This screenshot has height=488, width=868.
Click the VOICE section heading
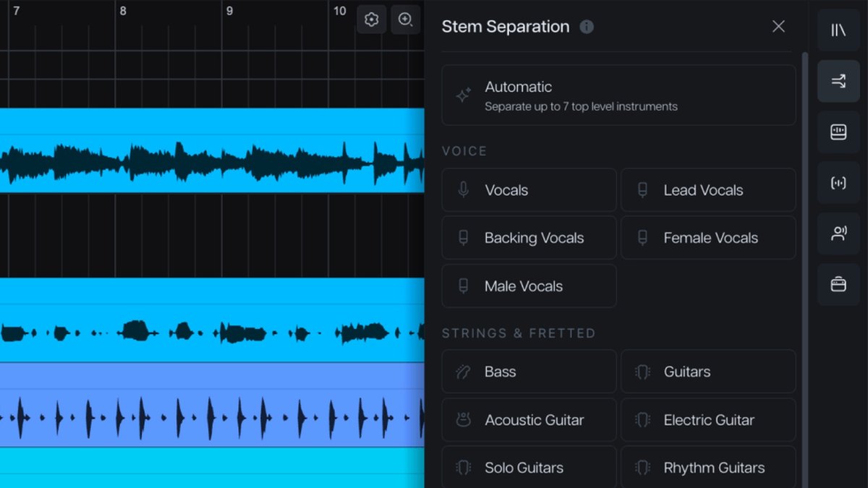pyautogui.click(x=464, y=151)
